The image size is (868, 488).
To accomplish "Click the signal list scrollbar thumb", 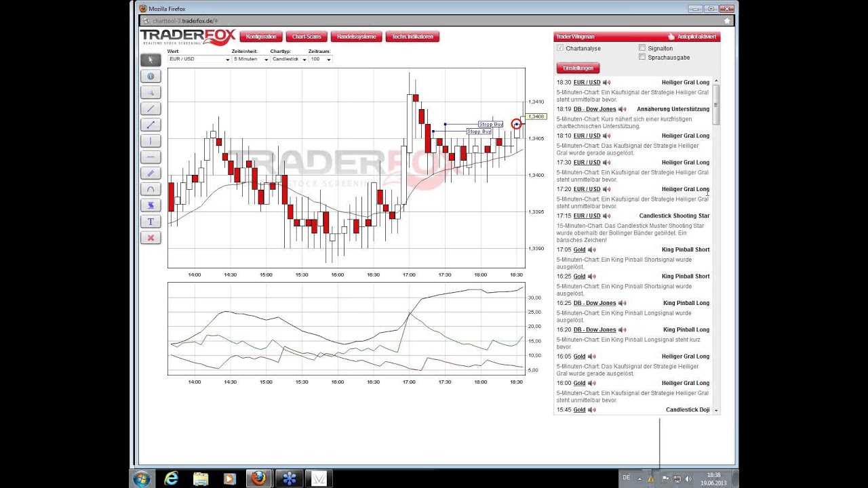I will pos(716,104).
